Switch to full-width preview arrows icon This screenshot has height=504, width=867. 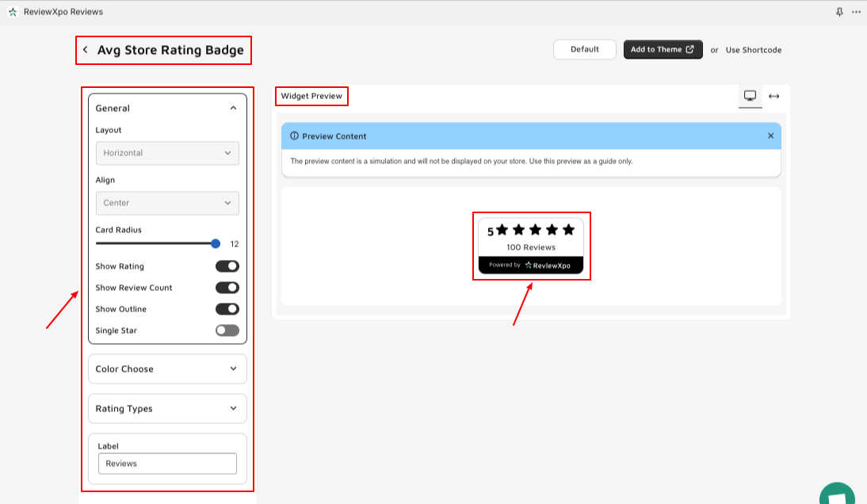click(774, 96)
